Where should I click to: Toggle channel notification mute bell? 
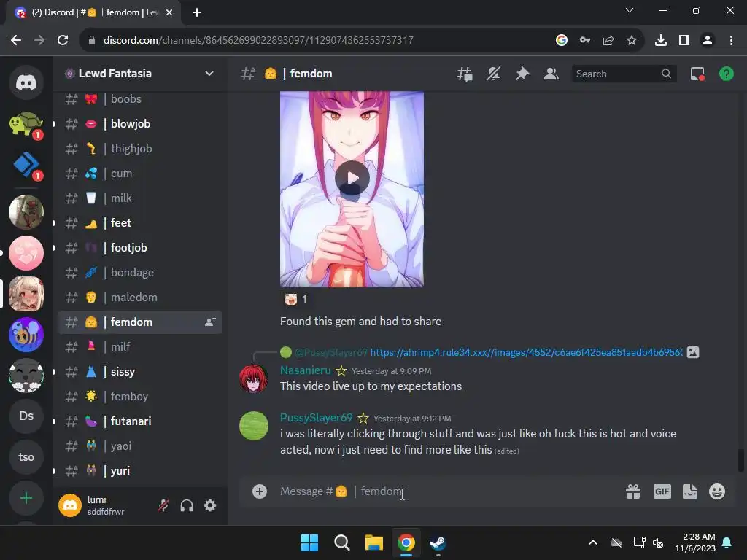[494, 74]
